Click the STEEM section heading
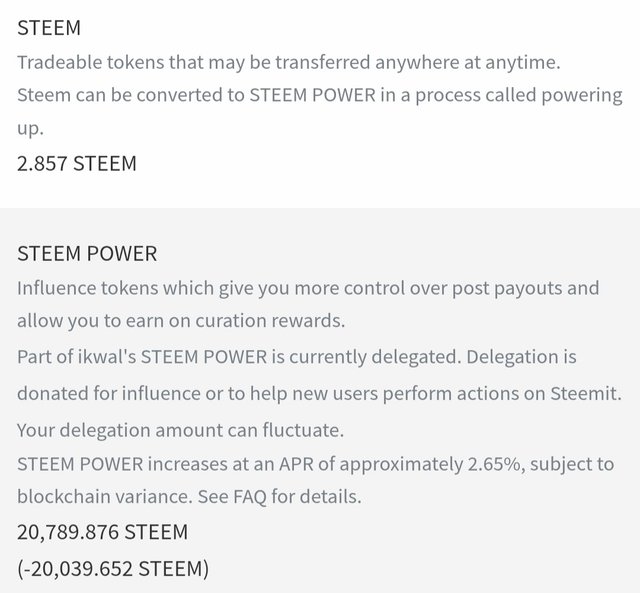 (x=49, y=29)
